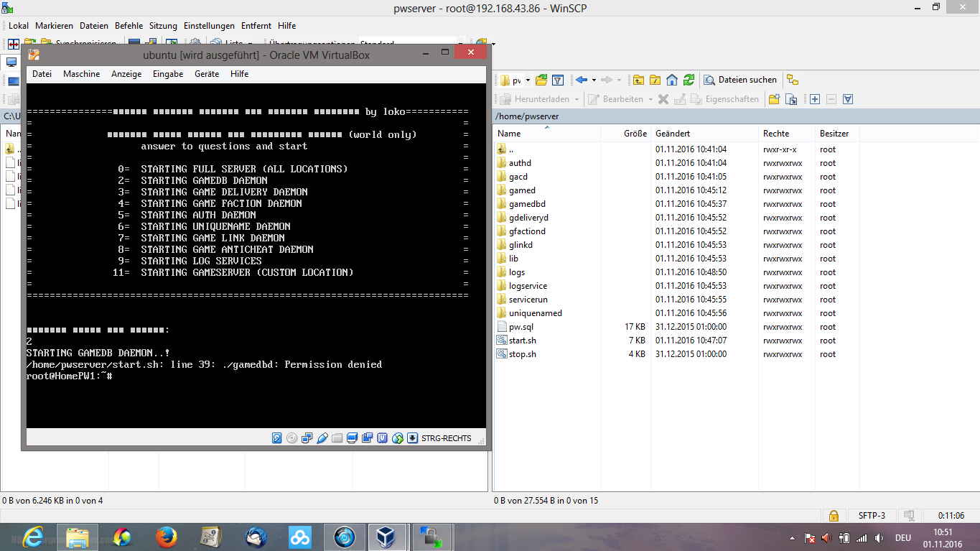Click the remote Home directory icon
The image size is (980, 551).
(x=672, y=80)
